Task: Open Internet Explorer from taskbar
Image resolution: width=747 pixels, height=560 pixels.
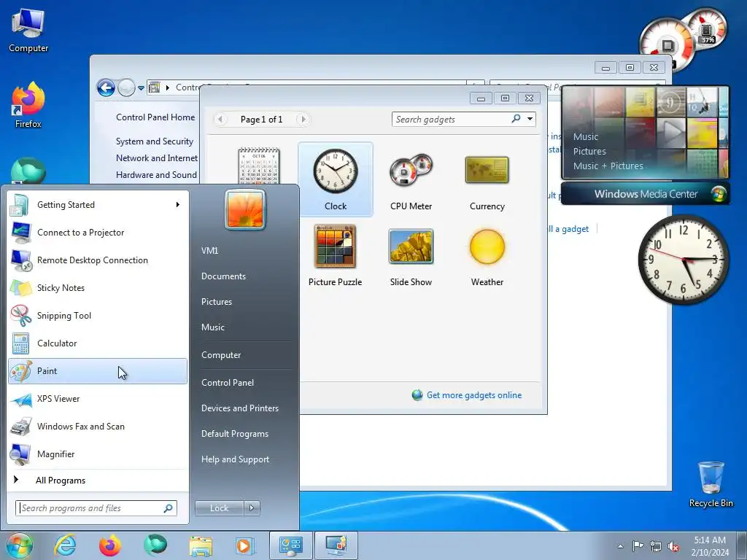Action: pos(65,545)
